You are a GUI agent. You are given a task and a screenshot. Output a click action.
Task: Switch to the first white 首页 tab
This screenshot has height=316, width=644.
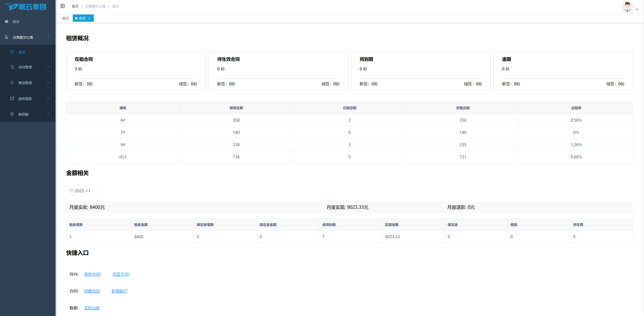point(65,18)
